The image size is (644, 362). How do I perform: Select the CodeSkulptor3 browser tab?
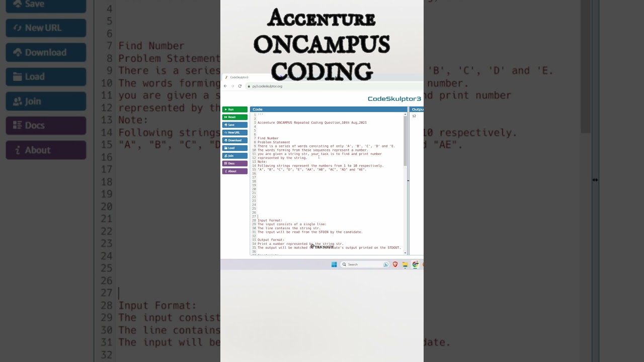[x=247, y=77]
